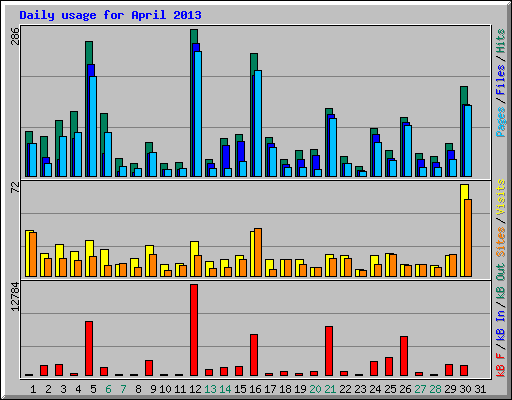Click day label 23 on the x-axis
Image resolution: width=512 pixels, height=400 pixels.
(360, 389)
